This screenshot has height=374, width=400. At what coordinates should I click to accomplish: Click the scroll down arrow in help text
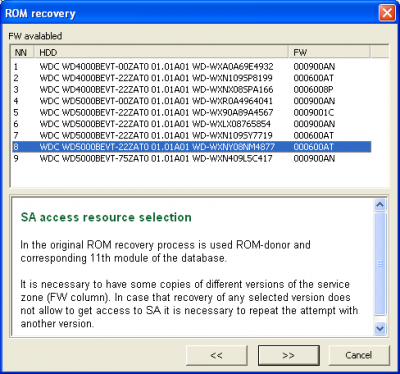point(380,329)
